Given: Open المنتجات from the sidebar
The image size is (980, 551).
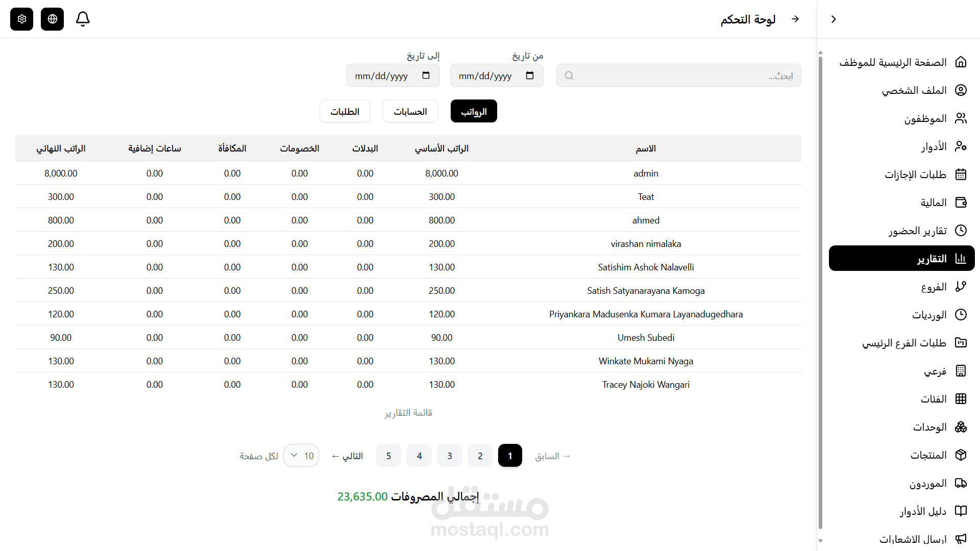Looking at the screenshot, I should coord(928,455).
